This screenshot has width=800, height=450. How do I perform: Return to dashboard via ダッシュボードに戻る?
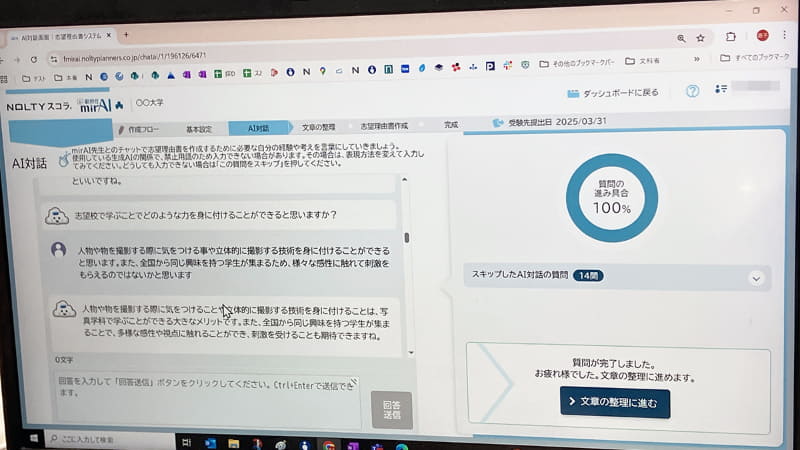[x=613, y=93]
